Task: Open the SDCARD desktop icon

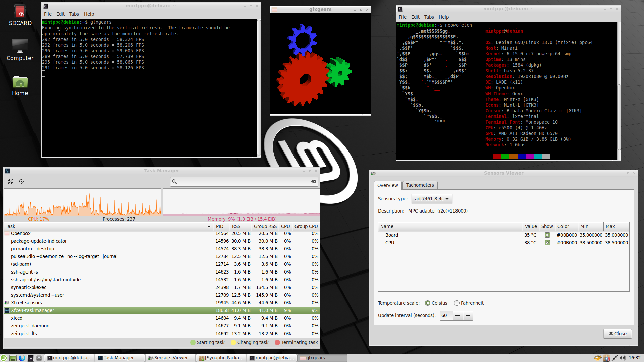Action: click(x=20, y=16)
